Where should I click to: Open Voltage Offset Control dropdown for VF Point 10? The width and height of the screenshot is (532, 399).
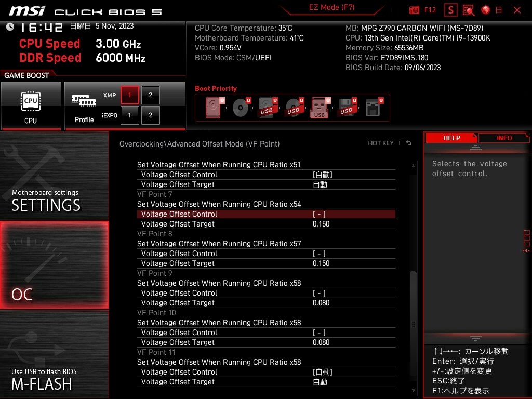point(266,332)
